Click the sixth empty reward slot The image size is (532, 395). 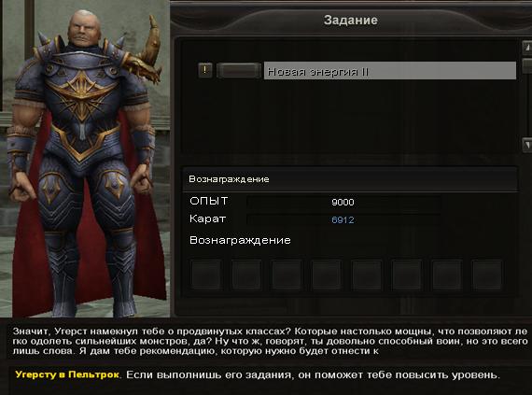(x=407, y=275)
